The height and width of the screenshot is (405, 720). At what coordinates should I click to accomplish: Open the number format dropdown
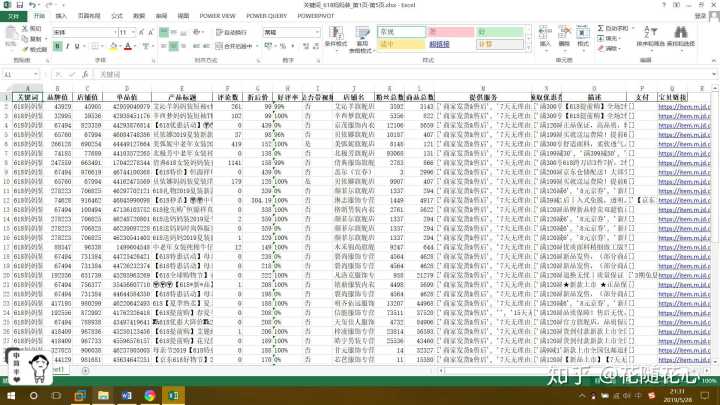[x=317, y=32]
